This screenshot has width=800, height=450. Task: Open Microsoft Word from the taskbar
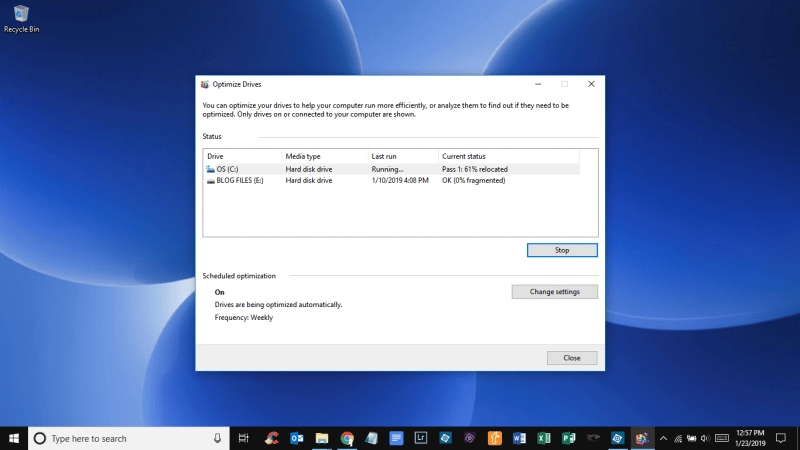pyautogui.click(x=519, y=438)
